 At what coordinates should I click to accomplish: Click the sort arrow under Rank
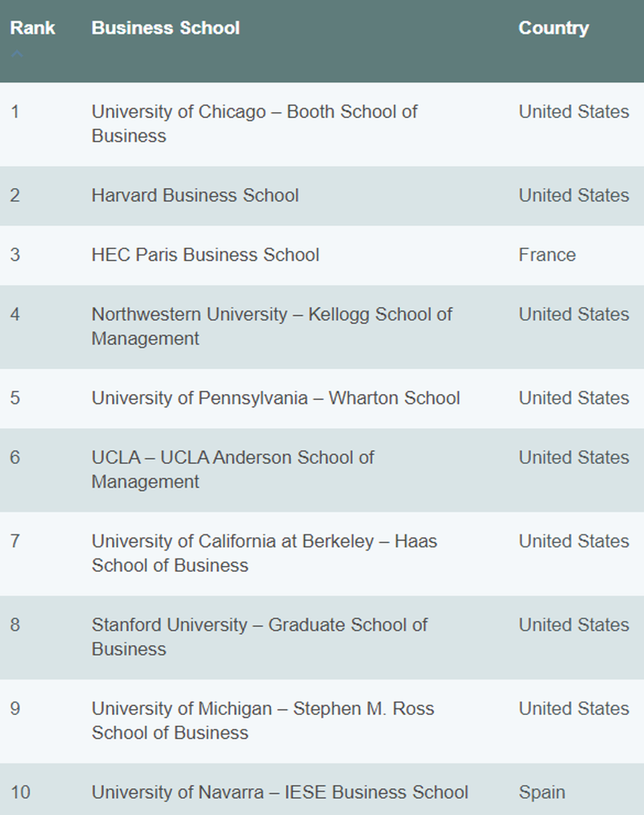tap(17, 54)
